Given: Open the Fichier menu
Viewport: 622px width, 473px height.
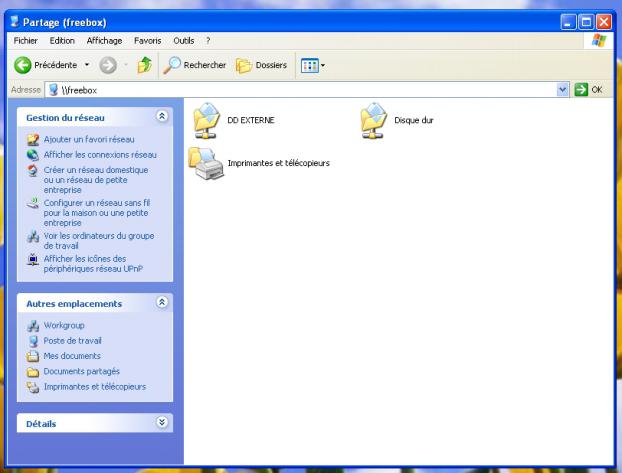Looking at the screenshot, I should point(24,39).
